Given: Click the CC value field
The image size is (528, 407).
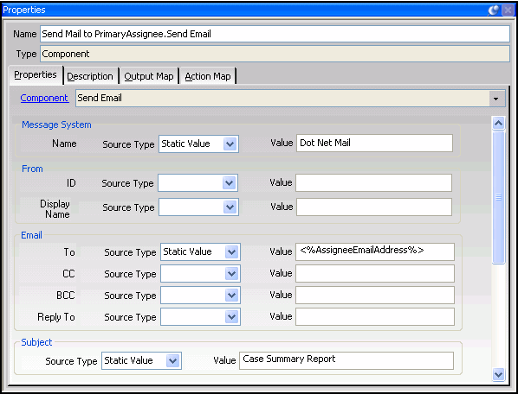Looking at the screenshot, I should [x=375, y=273].
